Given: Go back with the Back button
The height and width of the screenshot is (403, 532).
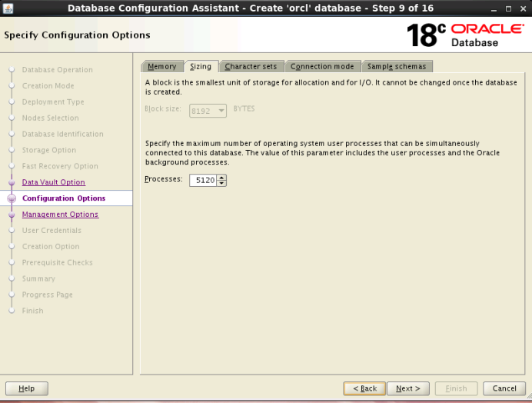Looking at the screenshot, I should (x=364, y=388).
